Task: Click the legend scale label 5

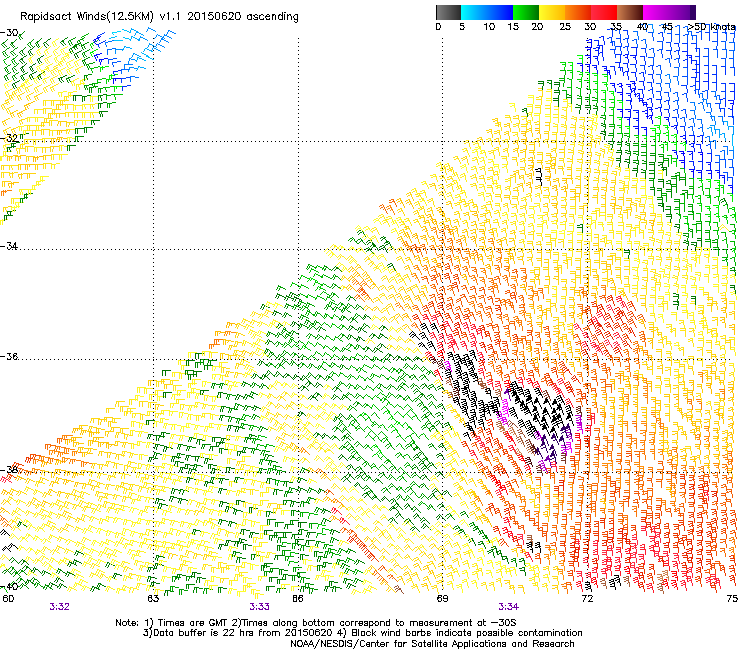Action: [x=462, y=27]
